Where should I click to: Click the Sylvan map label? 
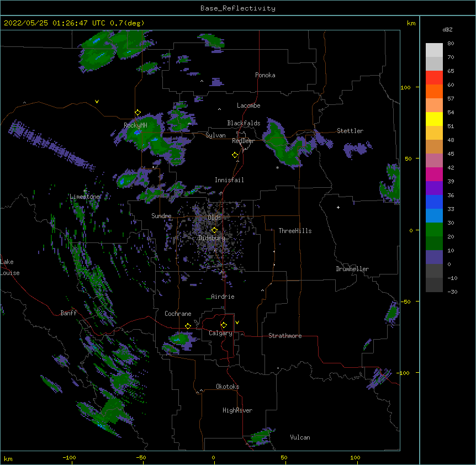coord(215,135)
